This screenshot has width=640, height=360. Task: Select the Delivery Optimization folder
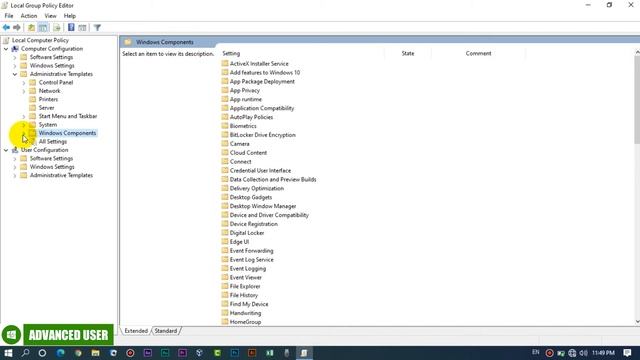click(x=256, y=189)
